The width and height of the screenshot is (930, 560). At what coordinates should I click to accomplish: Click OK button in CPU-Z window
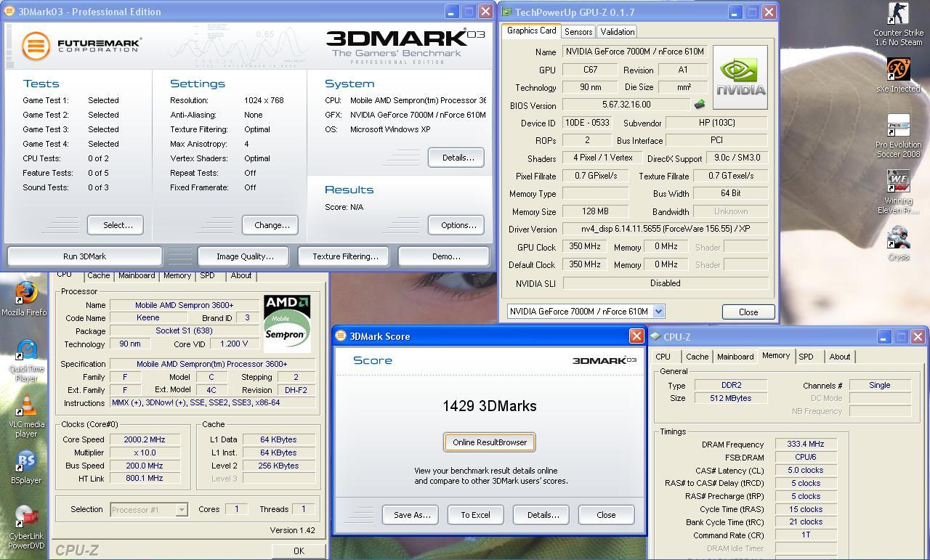tap(299, 551)
